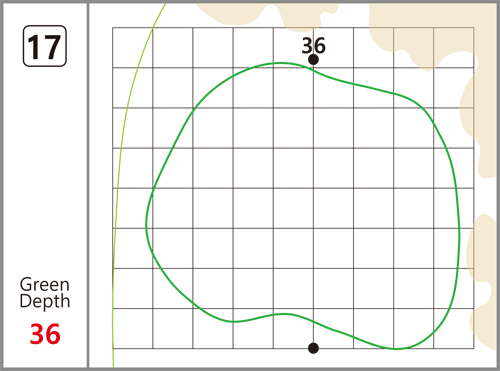Click the red 36 green depth value
The image size is (500, 371).
pos(45,334)
